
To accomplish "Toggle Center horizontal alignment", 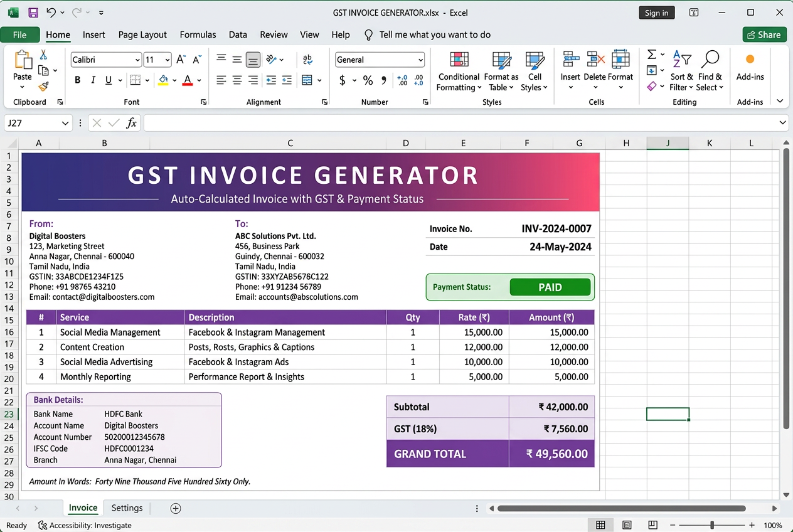I will click(237, 80).
